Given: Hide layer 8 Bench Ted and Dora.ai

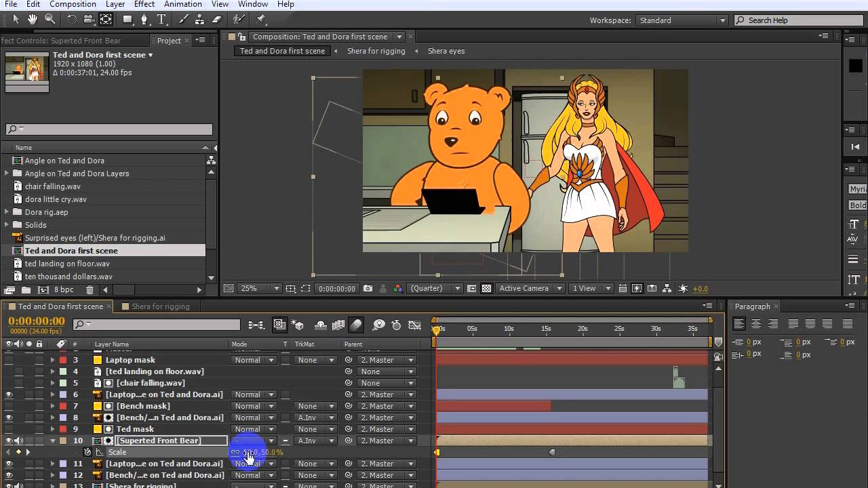Looking at the screenshot, I should (9, 418).
